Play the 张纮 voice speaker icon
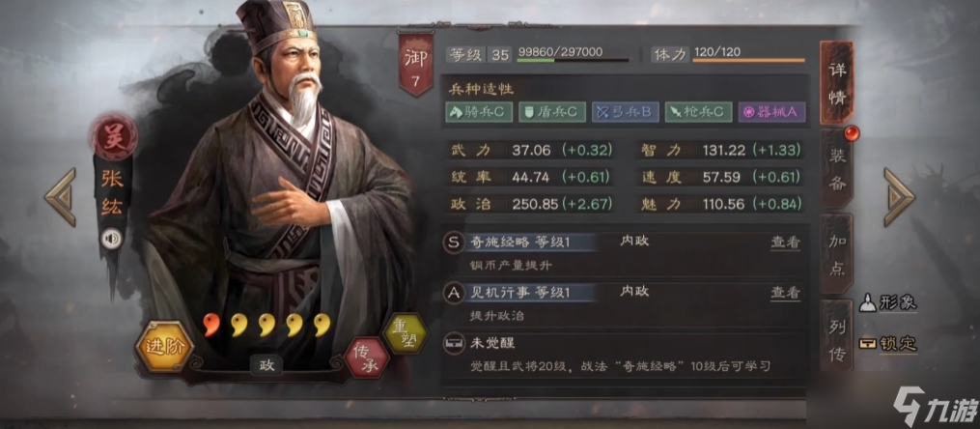980x429 pixels. pyautogui.click(x=111, y=239)
